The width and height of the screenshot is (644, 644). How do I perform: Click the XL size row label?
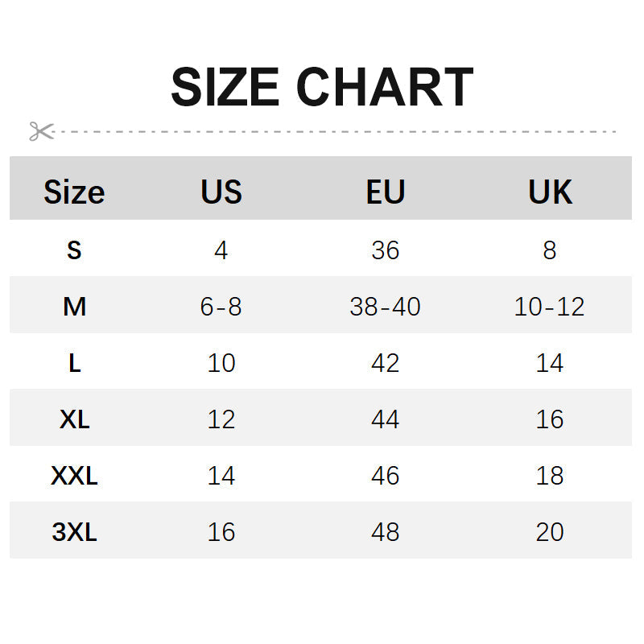(74, 419)
